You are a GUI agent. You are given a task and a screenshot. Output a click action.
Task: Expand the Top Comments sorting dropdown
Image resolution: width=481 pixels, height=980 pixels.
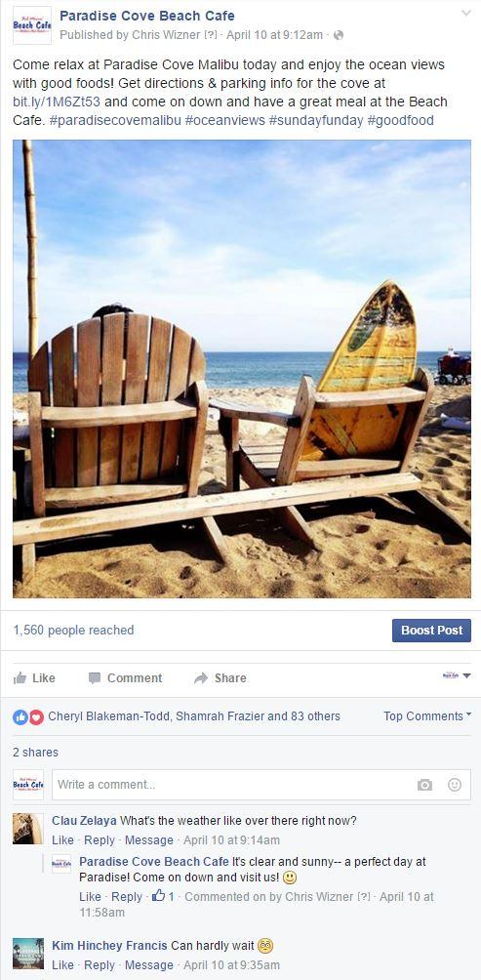tap(428, 716)
